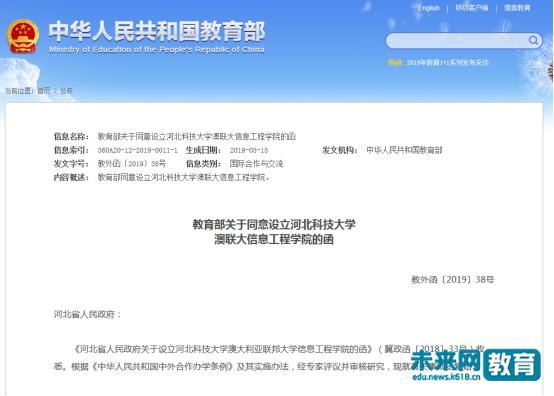
Task: Click the Ministry of Education English subtitle
Action: (x=157, y=49)
